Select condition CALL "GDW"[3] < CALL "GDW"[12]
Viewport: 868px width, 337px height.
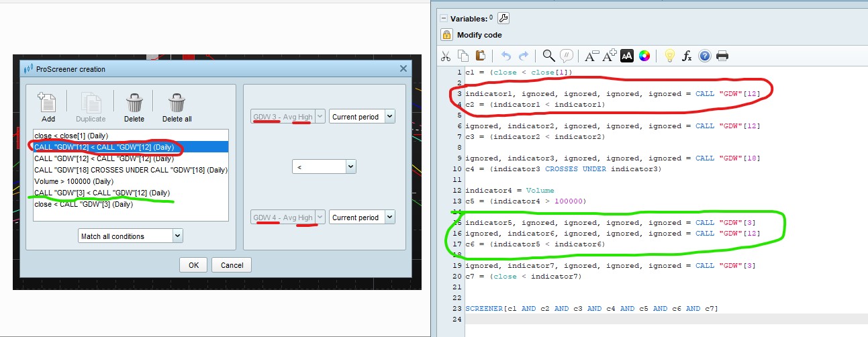pyautogui.click(x=130, y=193)
